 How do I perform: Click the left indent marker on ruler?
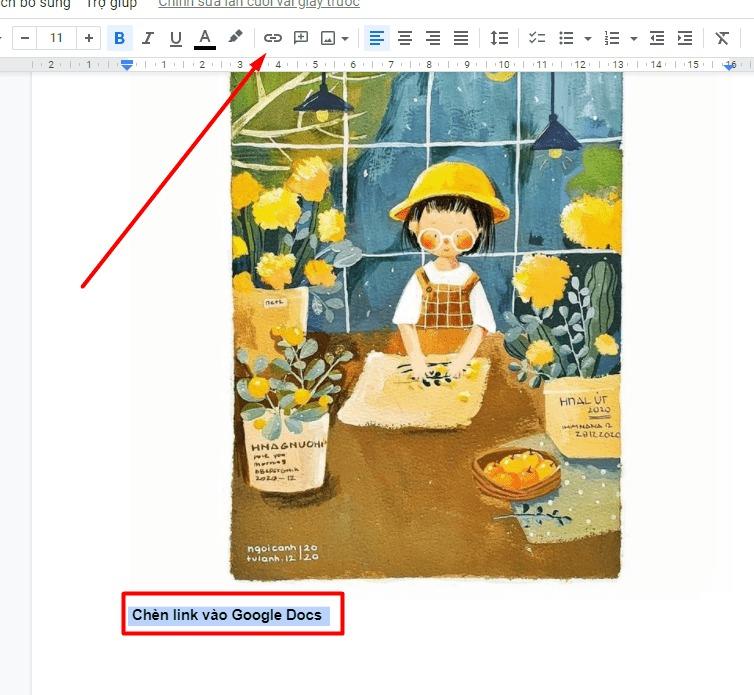click(127, 65)
